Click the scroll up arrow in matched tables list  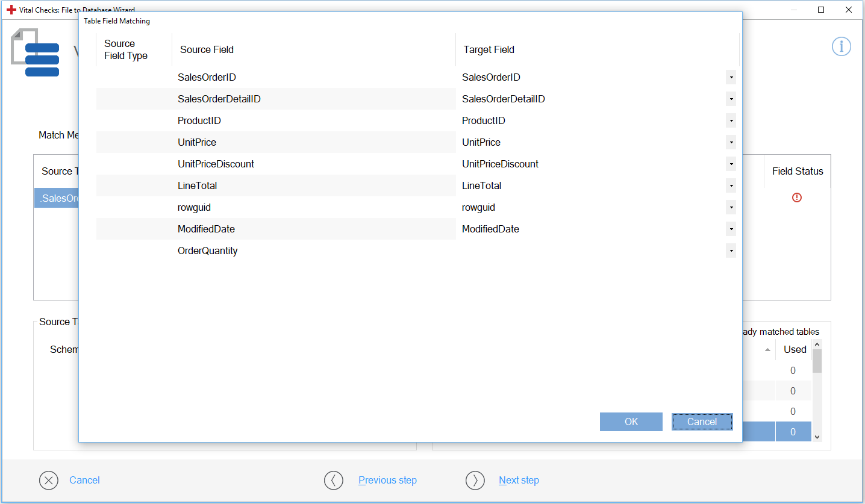pyautogui.click(x=817, y=344)
